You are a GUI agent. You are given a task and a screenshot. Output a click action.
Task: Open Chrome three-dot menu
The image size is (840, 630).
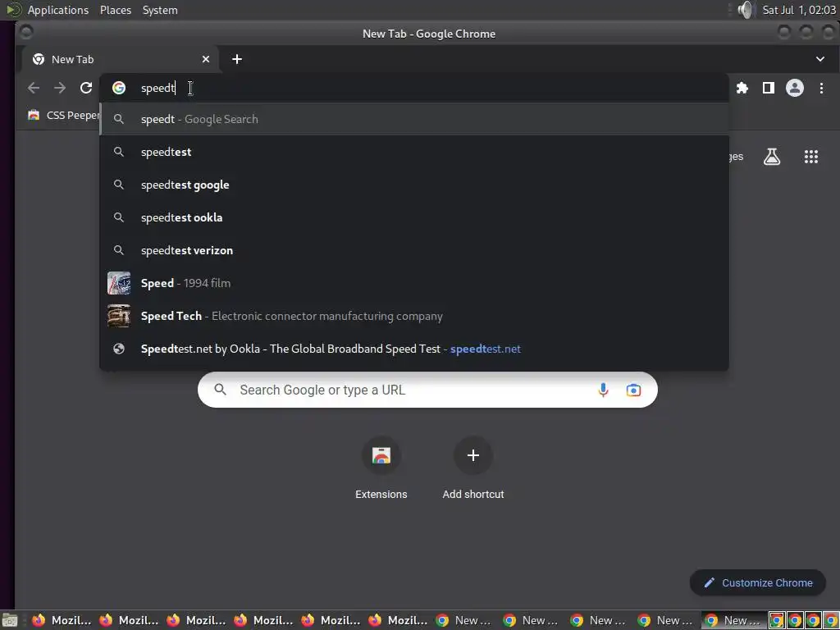pos(821,88)
